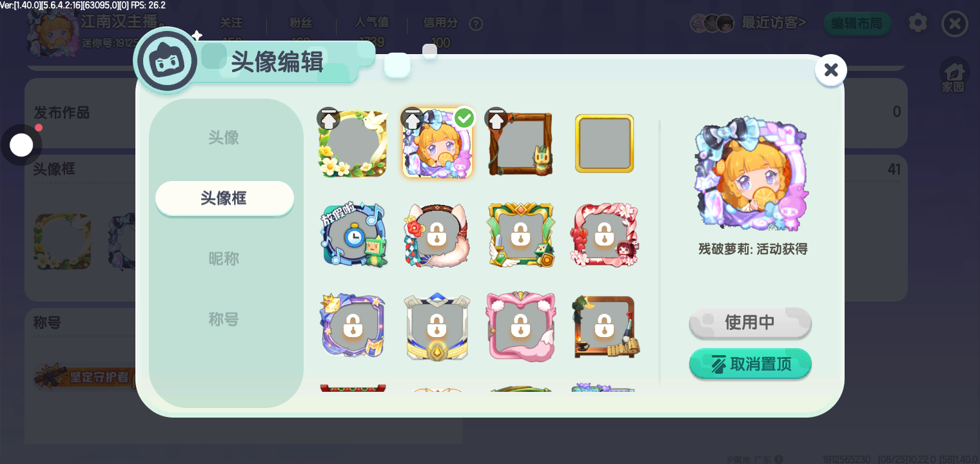This screenshot has width=980, height=464.
Task: Click the 使用中 button
Action: click(750, 322)
